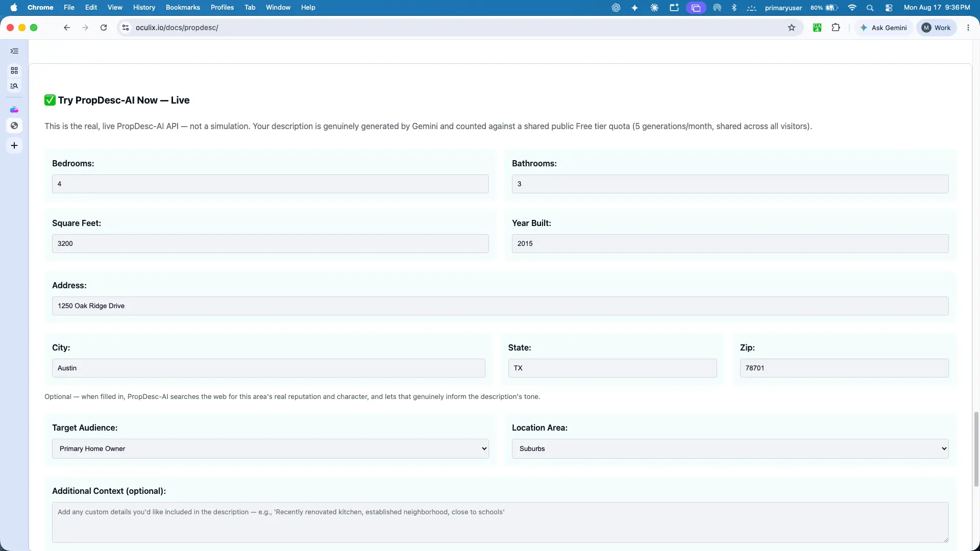The image size is (980, 551).
Task: Click the battery status icon
Action: 832,8
